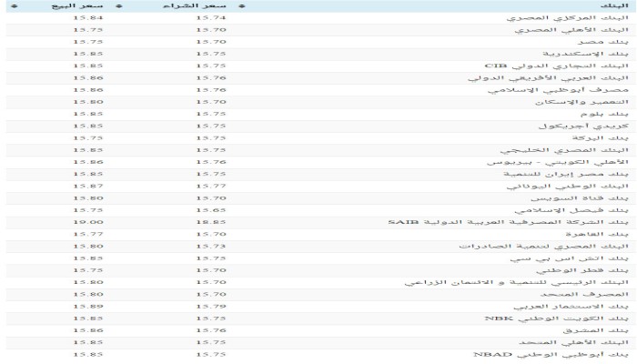The height and width of the screenshot is (364, 637).
Task: Select the SAIB bank name
Action: [x=508, y=222]
